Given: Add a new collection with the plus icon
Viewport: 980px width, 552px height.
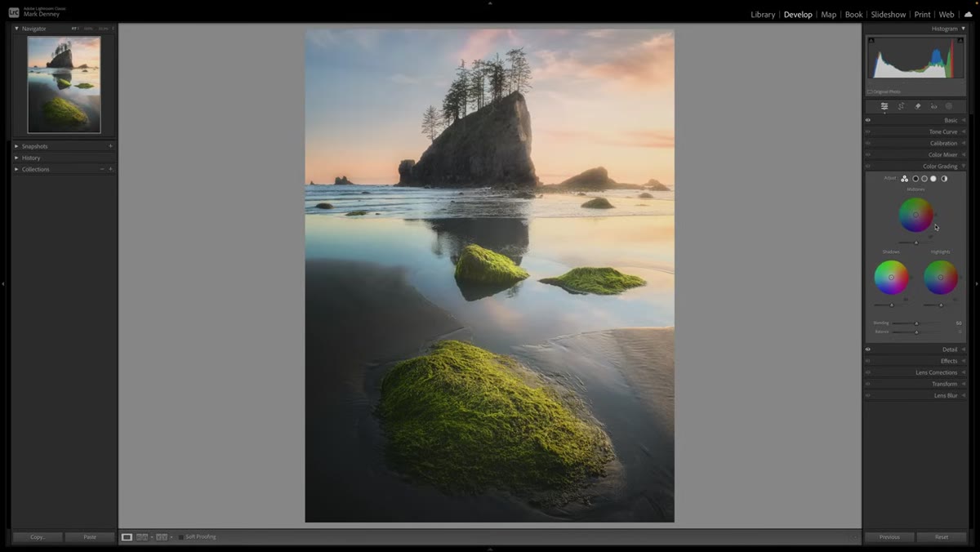Looking at the screenshot, I should tap(110, 169).
